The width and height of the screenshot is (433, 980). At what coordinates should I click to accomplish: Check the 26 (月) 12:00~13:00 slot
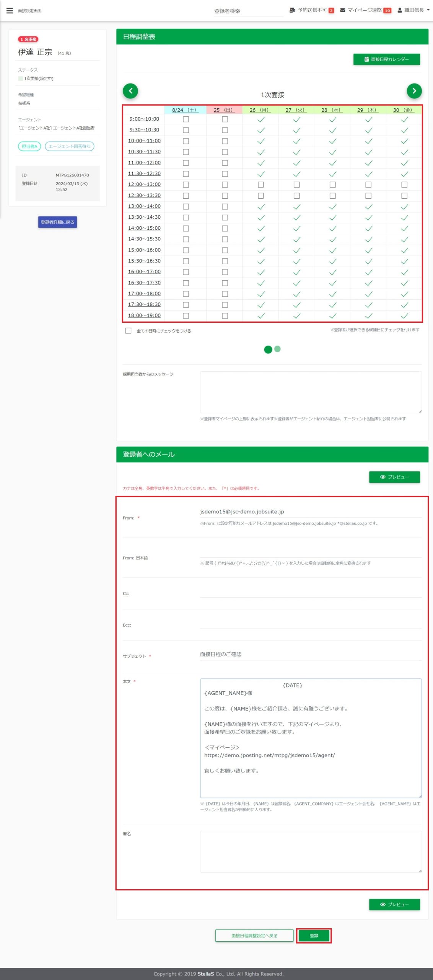click(261, 185)
